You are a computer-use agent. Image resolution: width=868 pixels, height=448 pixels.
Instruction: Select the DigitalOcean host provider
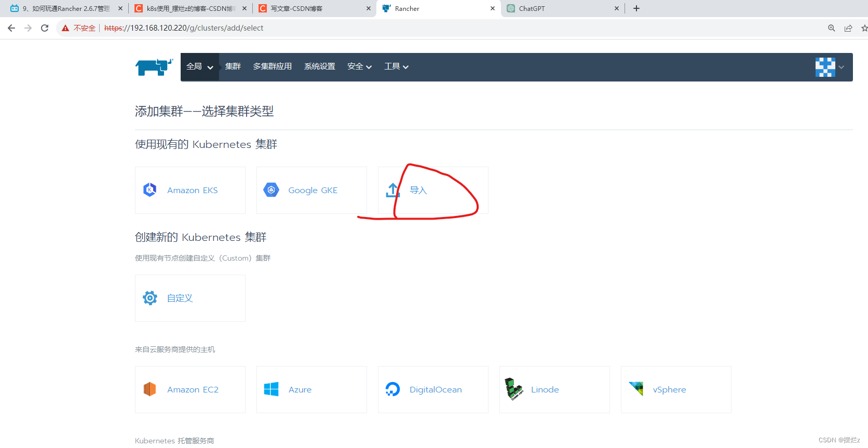(433, 389)
